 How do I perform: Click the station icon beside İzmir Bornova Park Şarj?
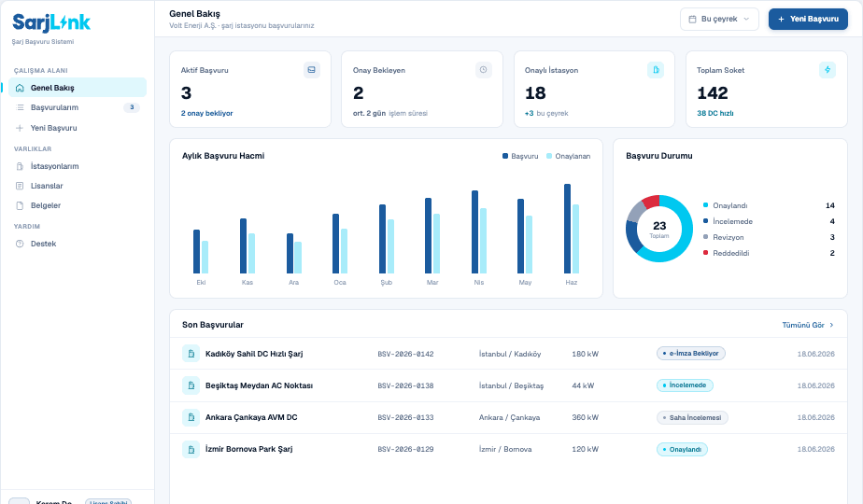click(191, 450)
